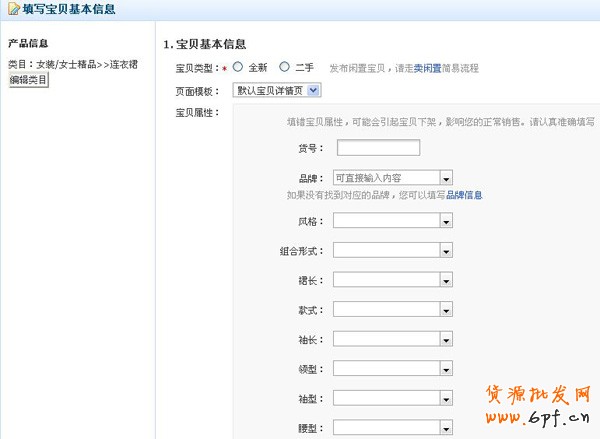Select the 全新 radio button
600x439 pixels.
coord(238,67)
